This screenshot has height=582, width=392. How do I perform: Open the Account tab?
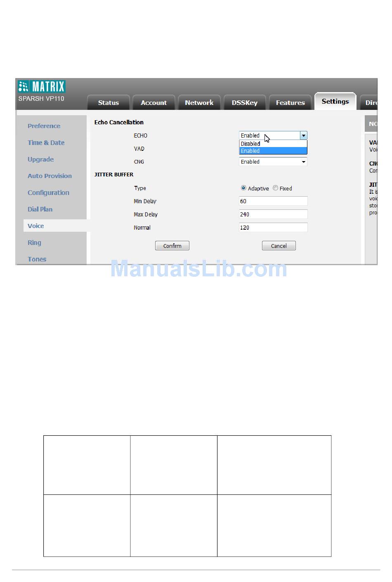pos(154,102)
